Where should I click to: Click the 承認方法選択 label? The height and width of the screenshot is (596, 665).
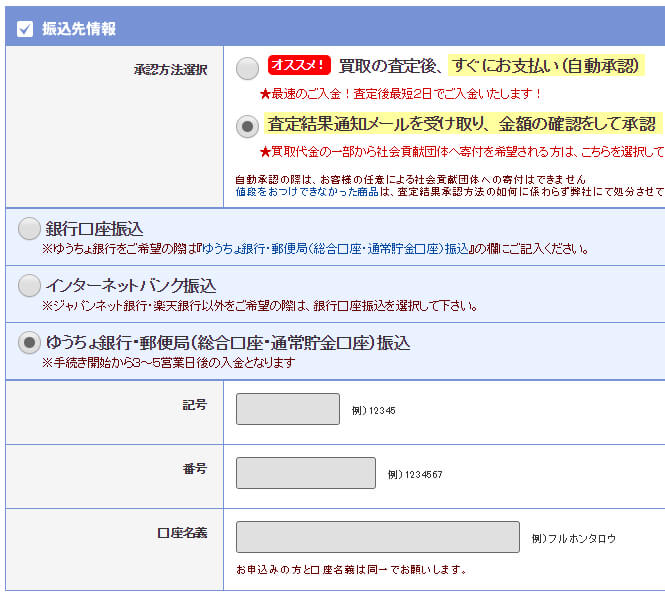click(170, 70)
